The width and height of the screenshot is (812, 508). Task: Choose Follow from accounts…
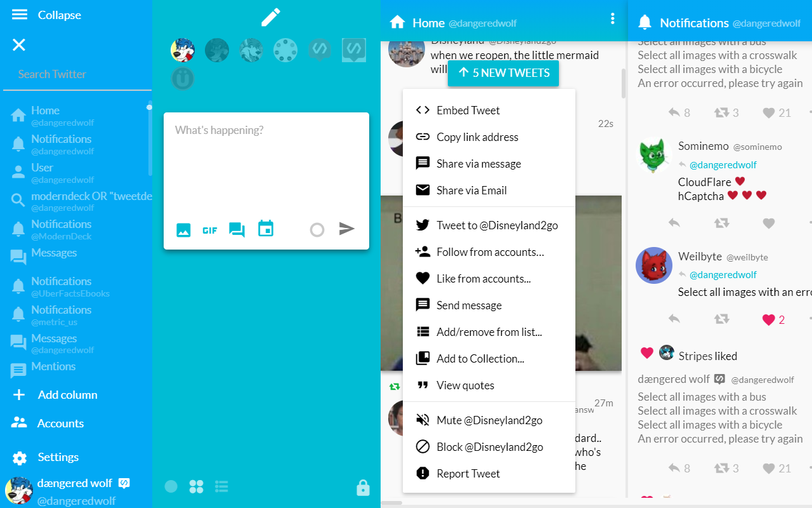pos(489,252)
